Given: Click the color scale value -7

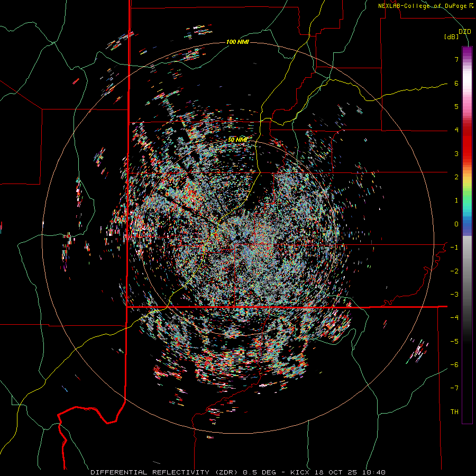Looking at the screenshot, I should [454, 388].
